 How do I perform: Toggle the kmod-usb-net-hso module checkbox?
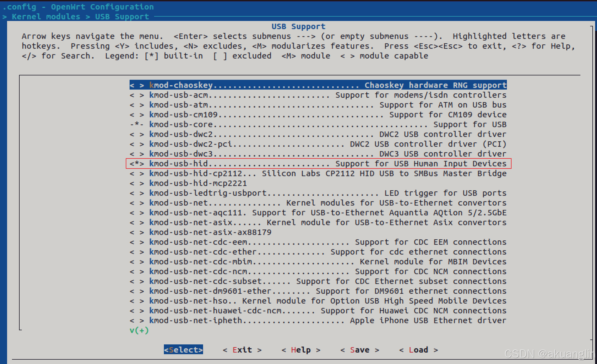(137, 301)
